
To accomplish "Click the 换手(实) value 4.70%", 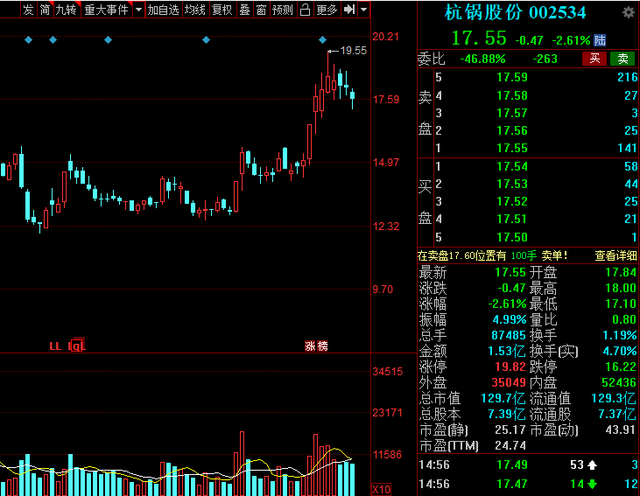I will [620, 351].
